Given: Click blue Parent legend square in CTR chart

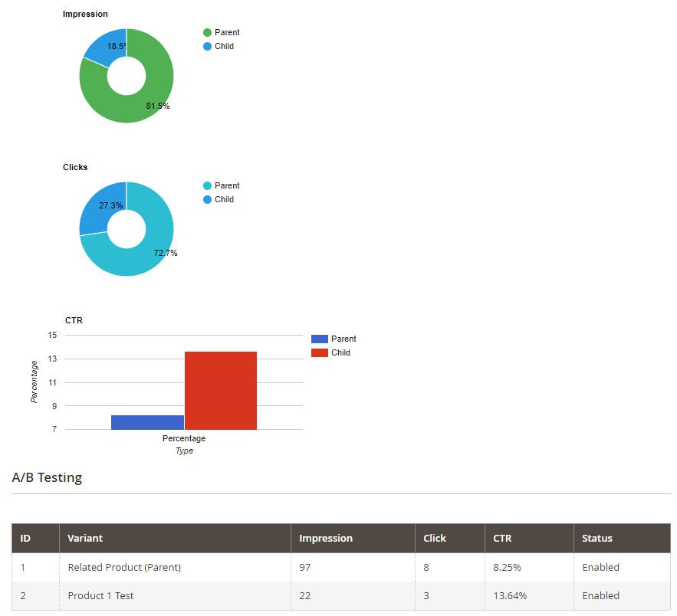Looking at the screenshot, I should (x=319, y=339).
